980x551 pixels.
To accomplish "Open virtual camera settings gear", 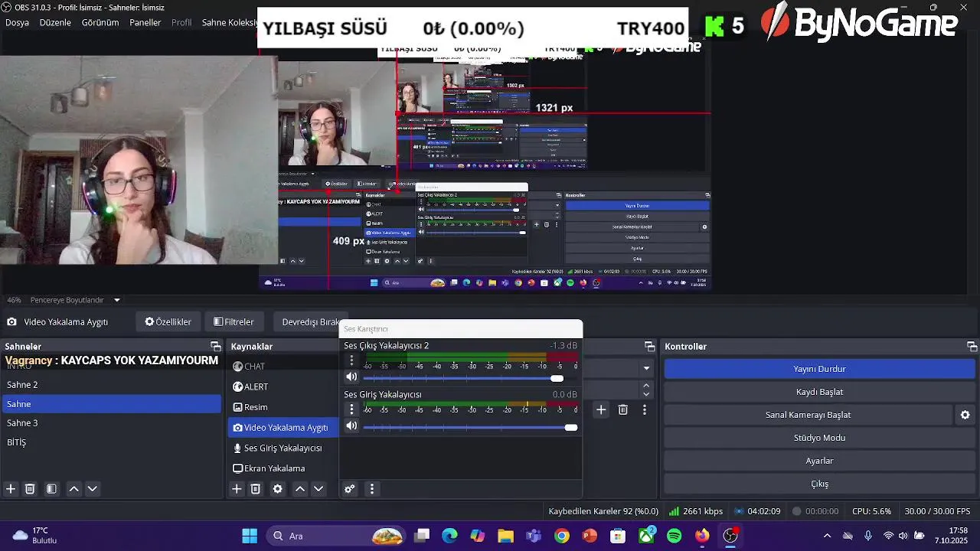I will (x=965, y=415).
